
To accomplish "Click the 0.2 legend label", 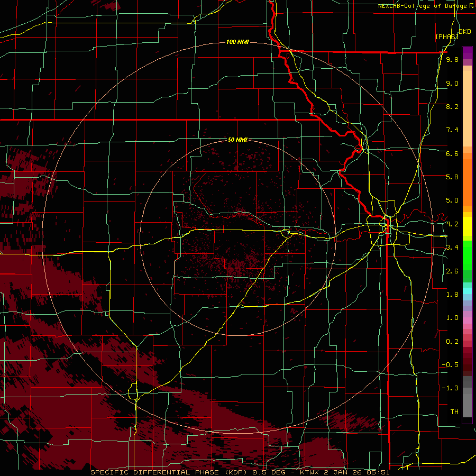I will [452, 342].
